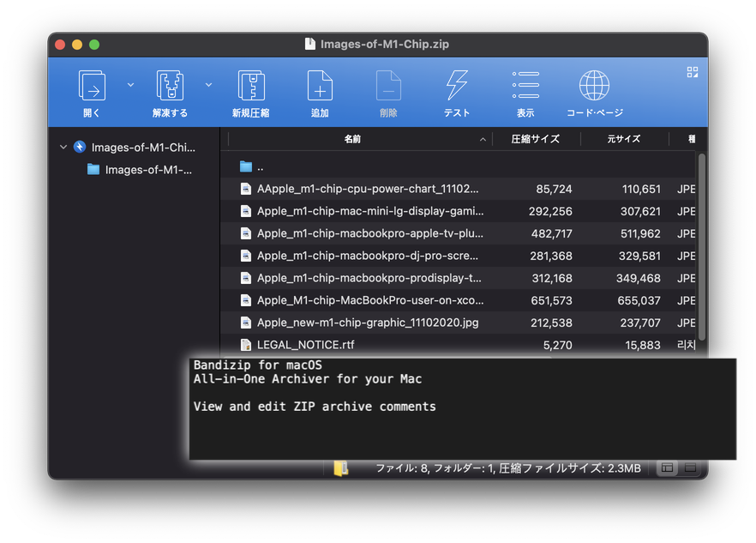Select Apple_new-m1-chip-graphic_11102020.jpg

458,323
